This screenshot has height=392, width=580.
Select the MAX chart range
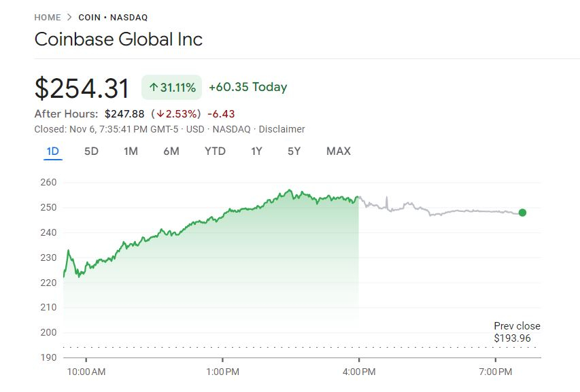click(339, 151)
